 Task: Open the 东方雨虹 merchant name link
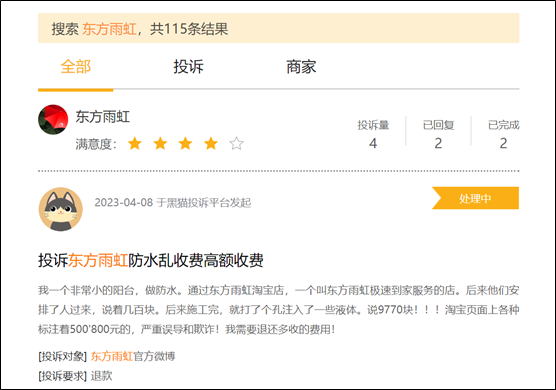(103, 117)
